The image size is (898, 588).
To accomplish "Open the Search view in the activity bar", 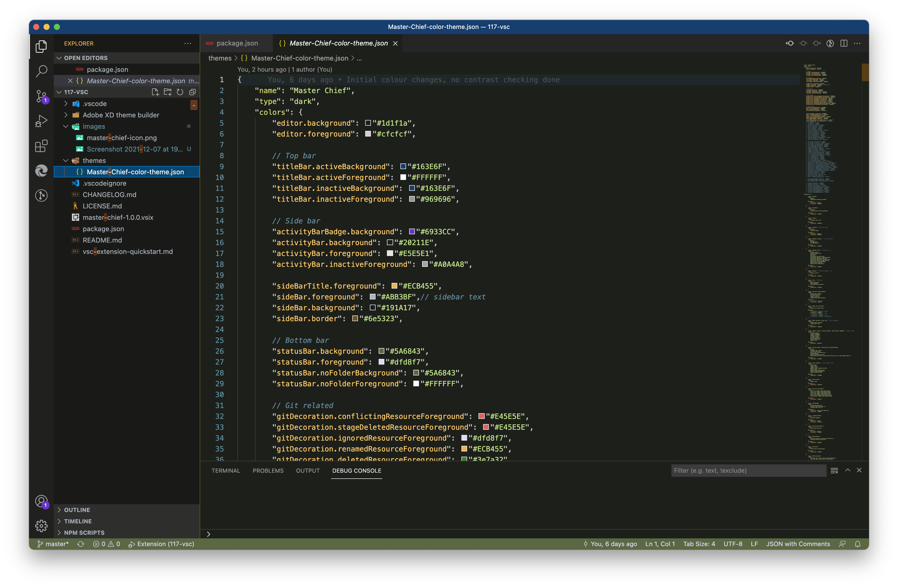I will pos(41,71).
